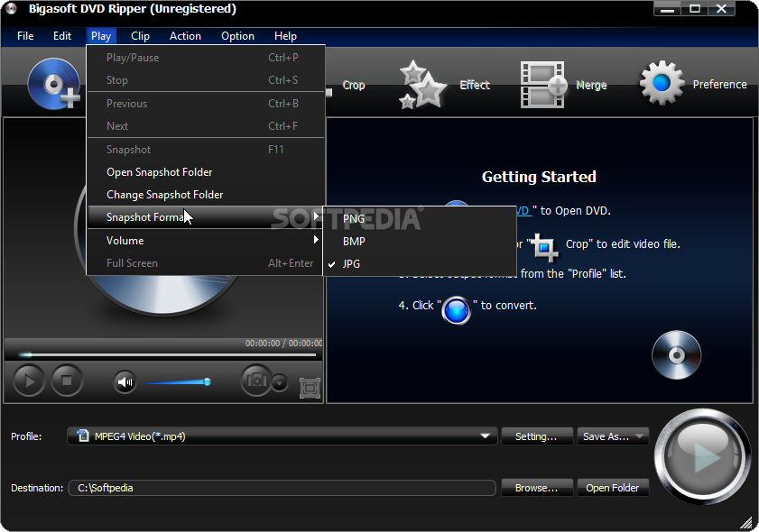Maximize the DVD Ripper window
The width and height of the screenshot is (759, 532).
pyautogui.click(x=695, y=9)
